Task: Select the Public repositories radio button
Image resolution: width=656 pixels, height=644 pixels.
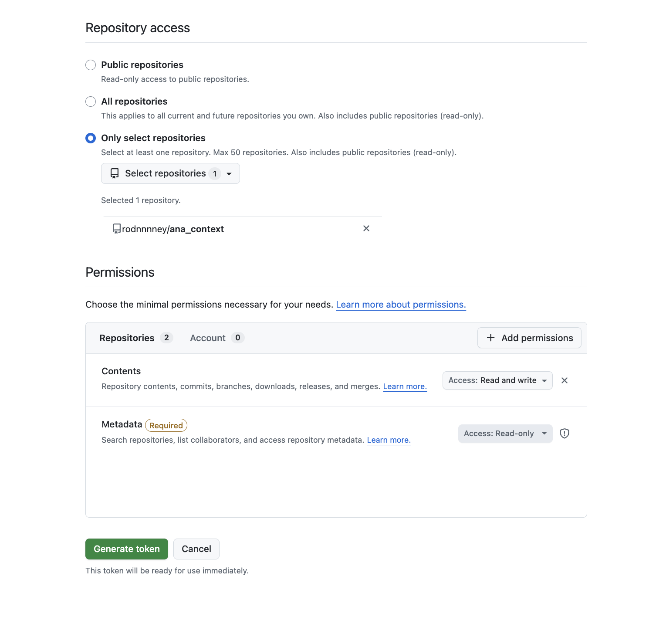Action: click(90, 64)
